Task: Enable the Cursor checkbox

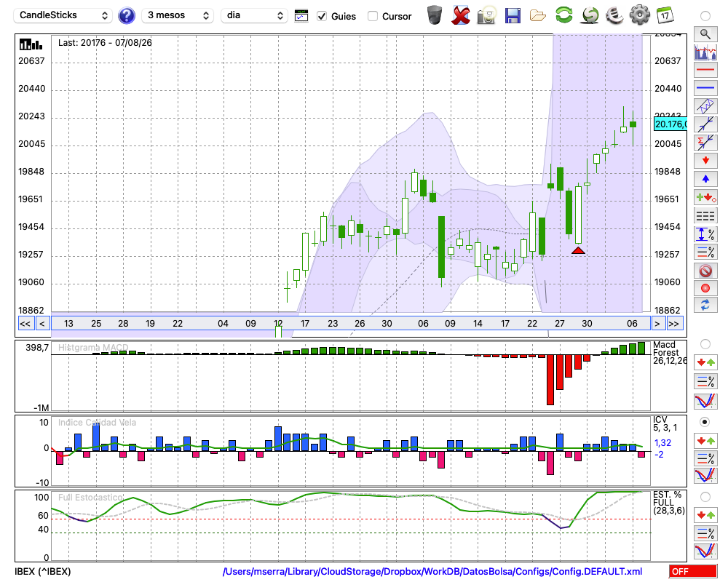Action: coord(372,16)
